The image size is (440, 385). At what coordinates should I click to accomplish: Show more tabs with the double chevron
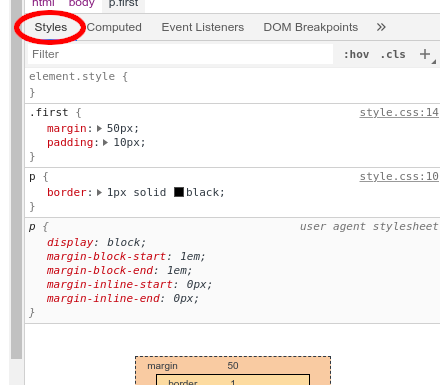[x=381, y=27]
